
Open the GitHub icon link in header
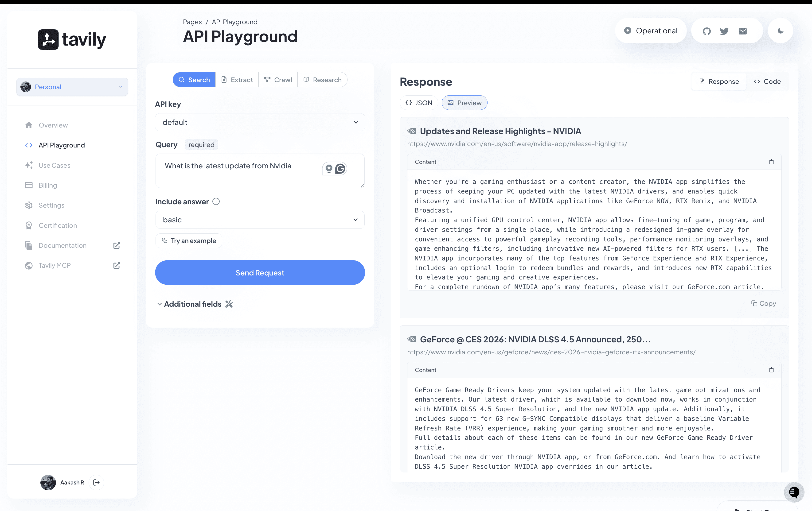point(707,31)
